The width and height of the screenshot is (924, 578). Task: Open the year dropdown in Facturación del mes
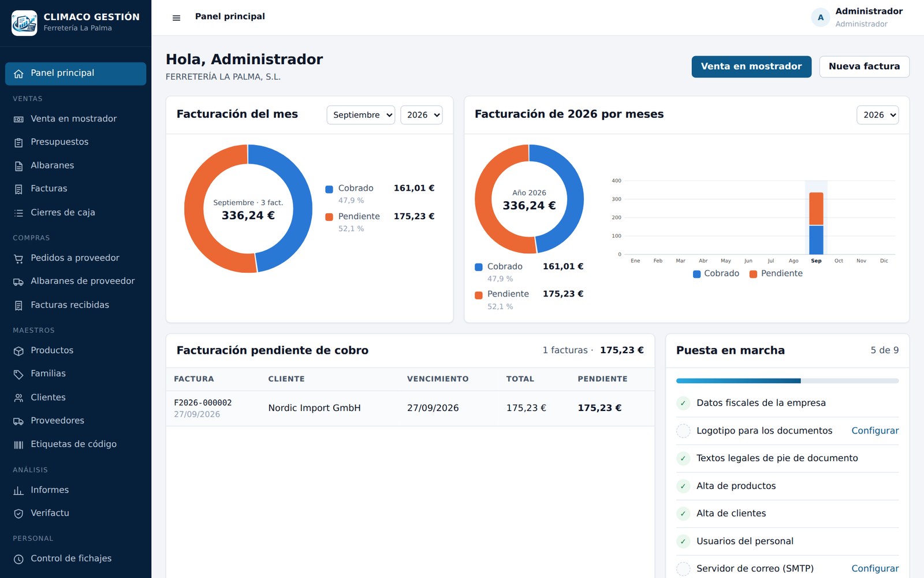pos(422,115)
